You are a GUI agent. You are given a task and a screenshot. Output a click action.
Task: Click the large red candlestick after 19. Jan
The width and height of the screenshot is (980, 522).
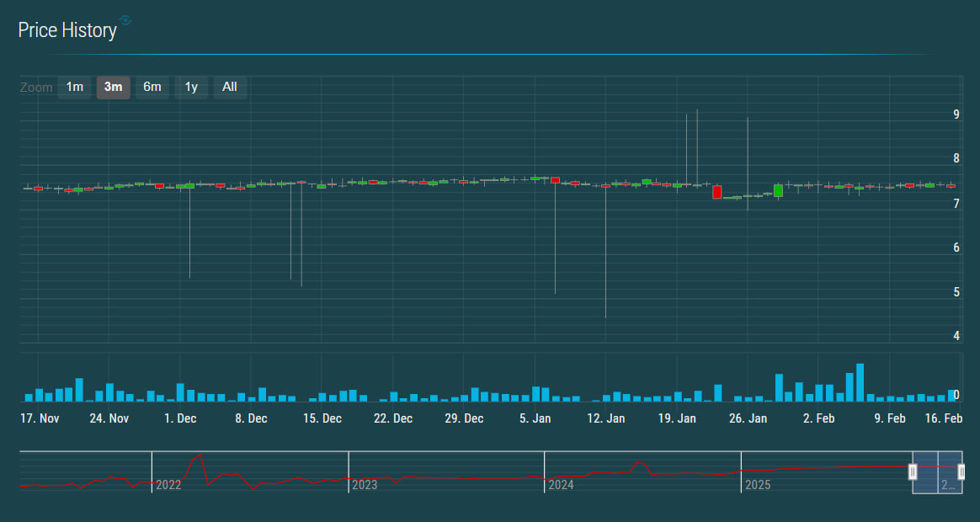[x=717, y=192]
